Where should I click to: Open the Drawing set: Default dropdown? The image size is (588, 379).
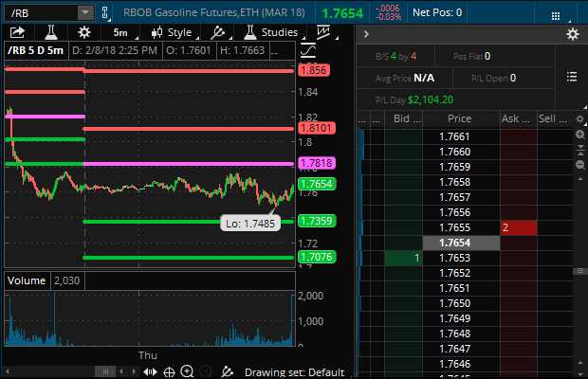[x=292, y=372]
